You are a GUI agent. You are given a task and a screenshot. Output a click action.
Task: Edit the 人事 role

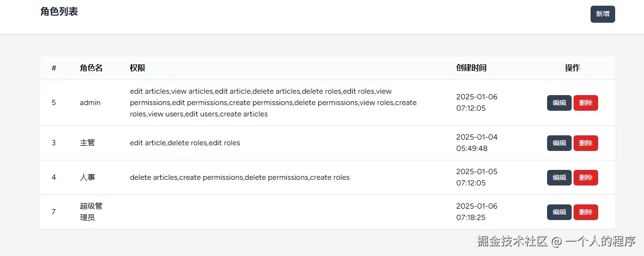(x=559, y=177)
